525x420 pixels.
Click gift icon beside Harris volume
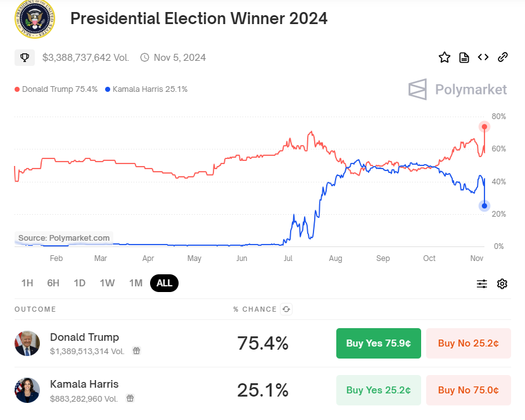pos(130,398)
